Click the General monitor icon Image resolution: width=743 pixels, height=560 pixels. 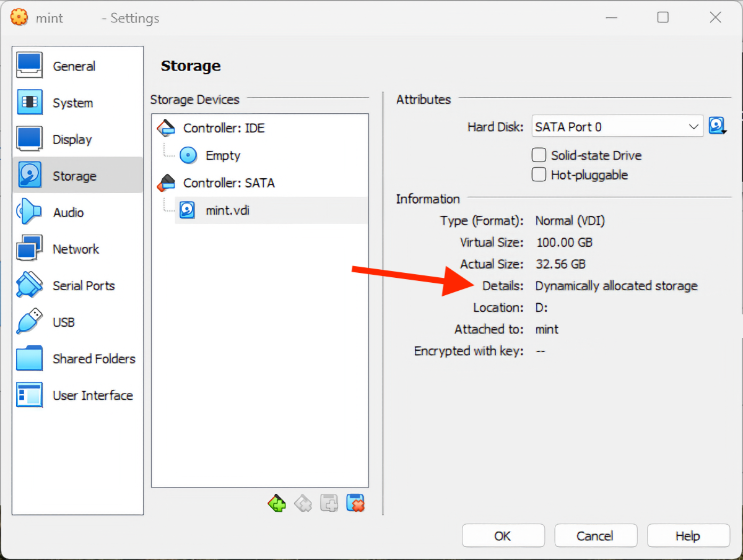point(30,66)
